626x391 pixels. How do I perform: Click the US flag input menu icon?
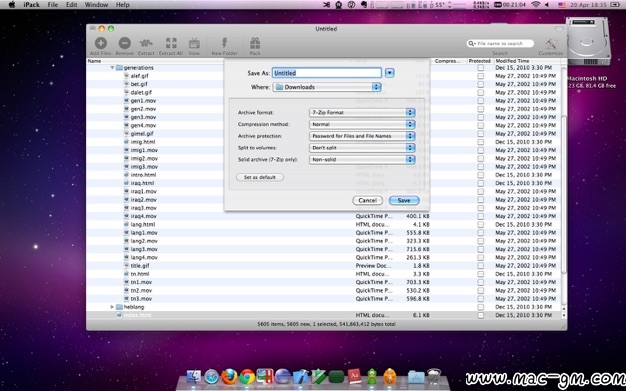click(561, 4)
